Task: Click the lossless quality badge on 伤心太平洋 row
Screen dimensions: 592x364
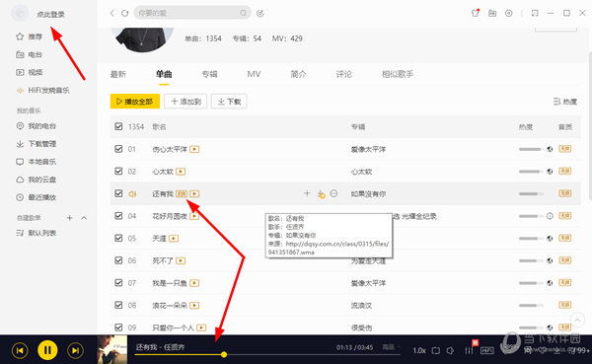Action: tap(564, 149)
